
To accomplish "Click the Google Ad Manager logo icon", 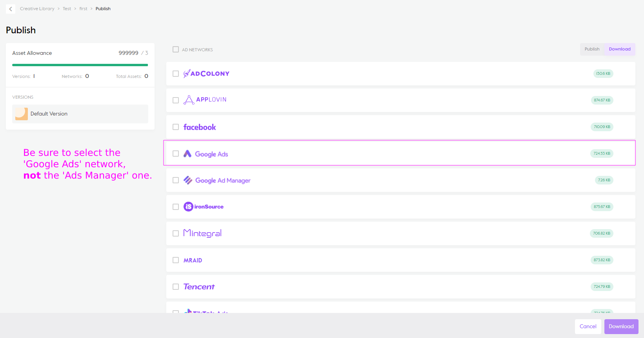I will tap(188, 180).
